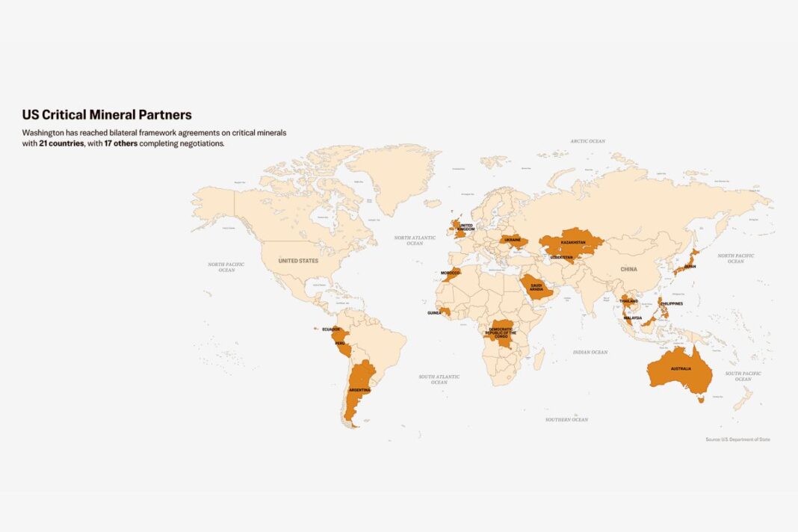The height and width of the screenshot is (532, 798).
Task: Click the Morocco label
Action: pyautogui.click(x=451, y=273)
